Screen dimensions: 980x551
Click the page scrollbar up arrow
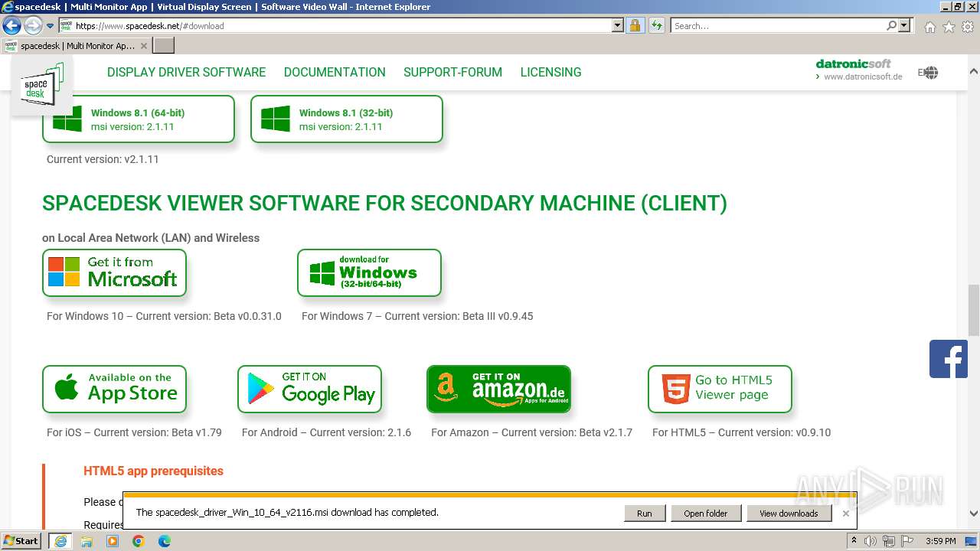point(973,70)
